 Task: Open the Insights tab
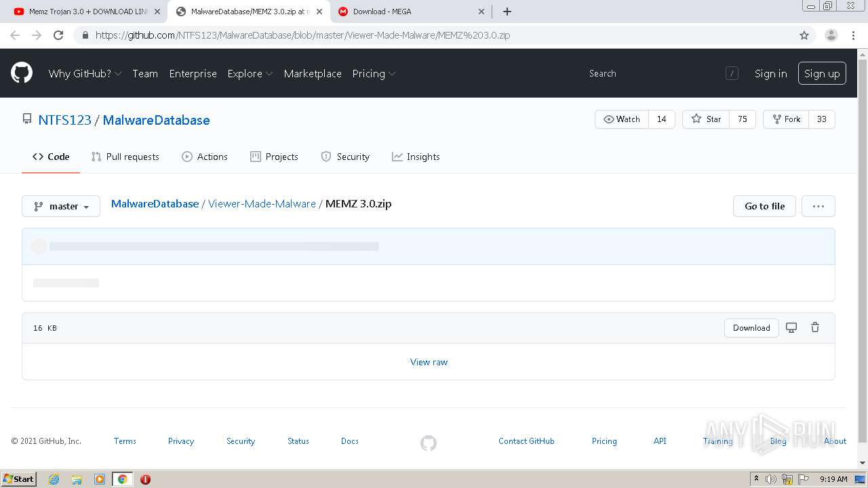(x=416, y=157)
